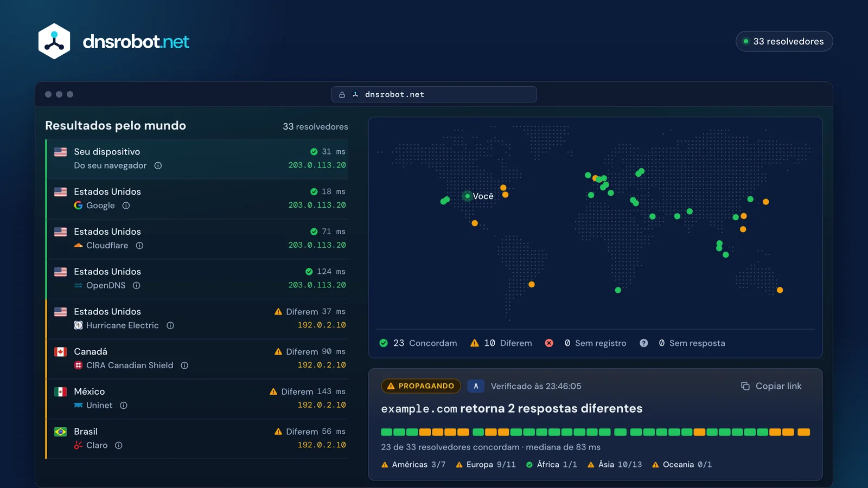Select the Concordam filter in map legend
The width and height of the screenshot is (868, 488).
pyautogui.click(x=418, y=343)
